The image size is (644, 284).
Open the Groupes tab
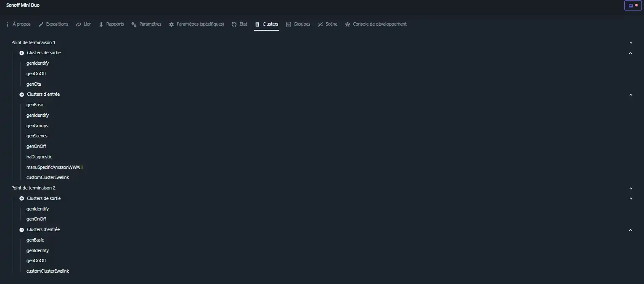298,24
